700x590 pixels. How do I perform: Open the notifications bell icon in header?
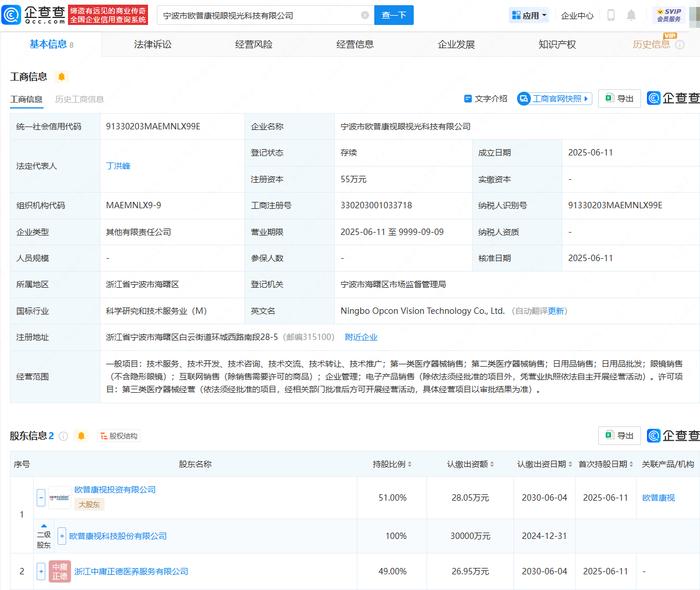pos(631,15)
